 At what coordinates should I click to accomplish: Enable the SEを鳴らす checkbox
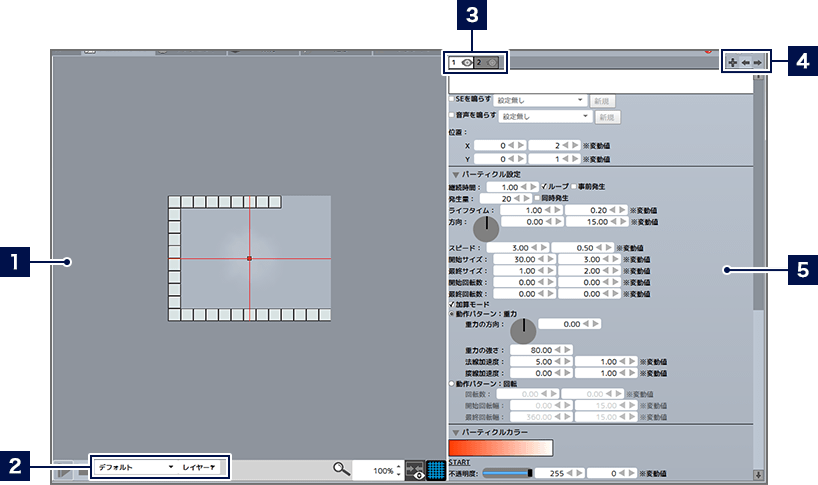452,100
